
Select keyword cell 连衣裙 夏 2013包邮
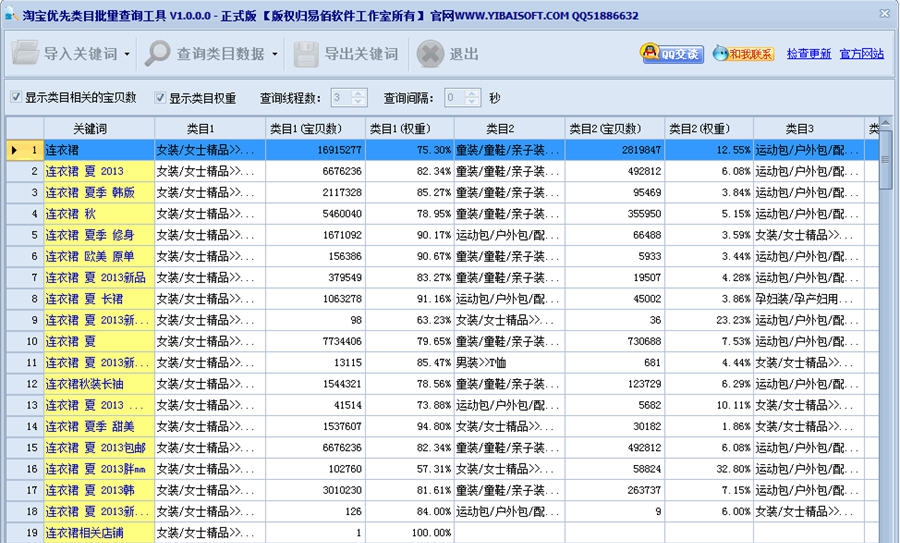[x=99, y=447]
